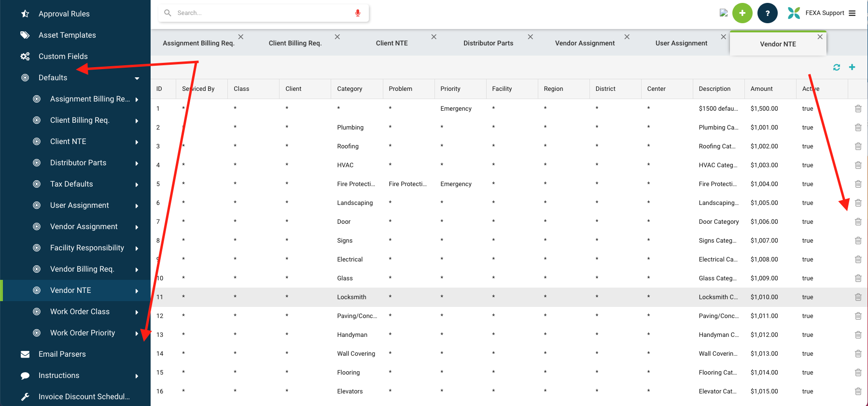This screenshot has height=406, width=868.
Task: Open Work Order Priority in the sidebar
Action: click(83, 333)
